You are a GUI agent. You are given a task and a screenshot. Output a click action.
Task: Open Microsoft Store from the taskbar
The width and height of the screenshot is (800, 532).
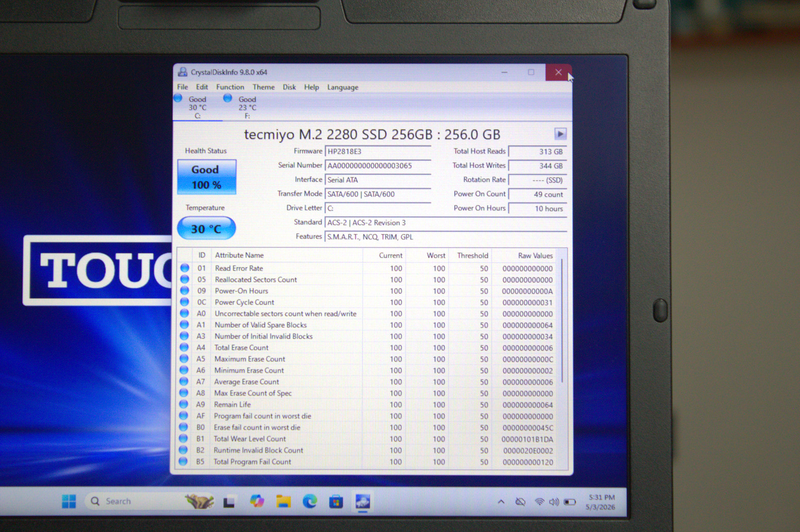(x=336, y=501)
